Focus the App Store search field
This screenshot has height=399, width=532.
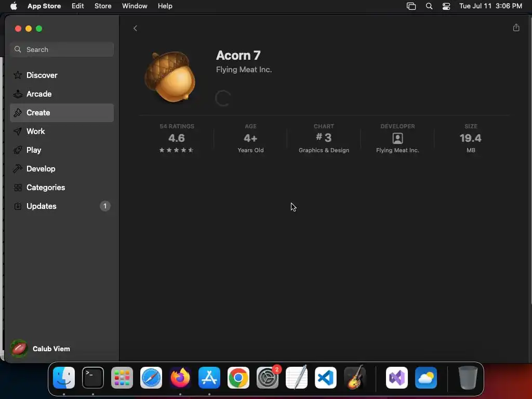tap(62, 49)
